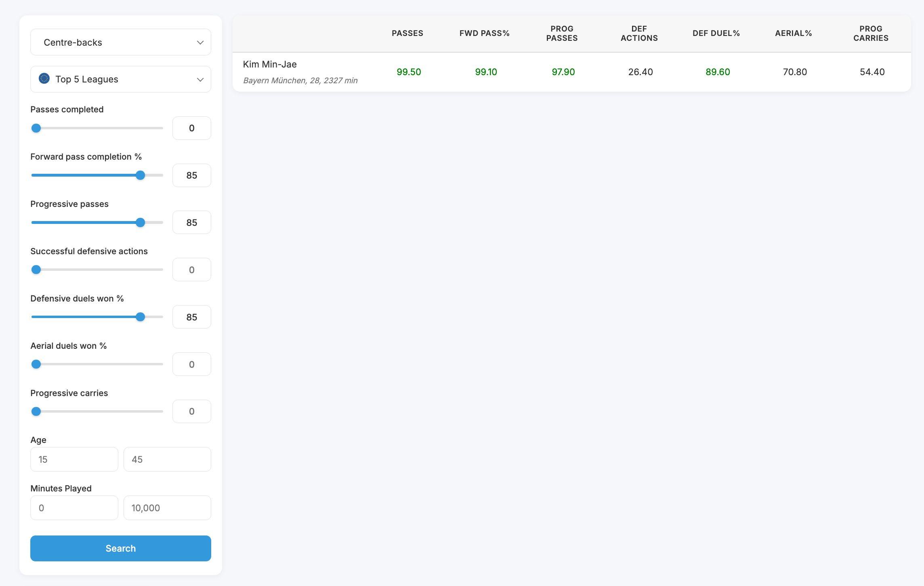This screenshot has height=586, width=924.
Task: Click the Forward pass completion slider handle
Action: 140,175
